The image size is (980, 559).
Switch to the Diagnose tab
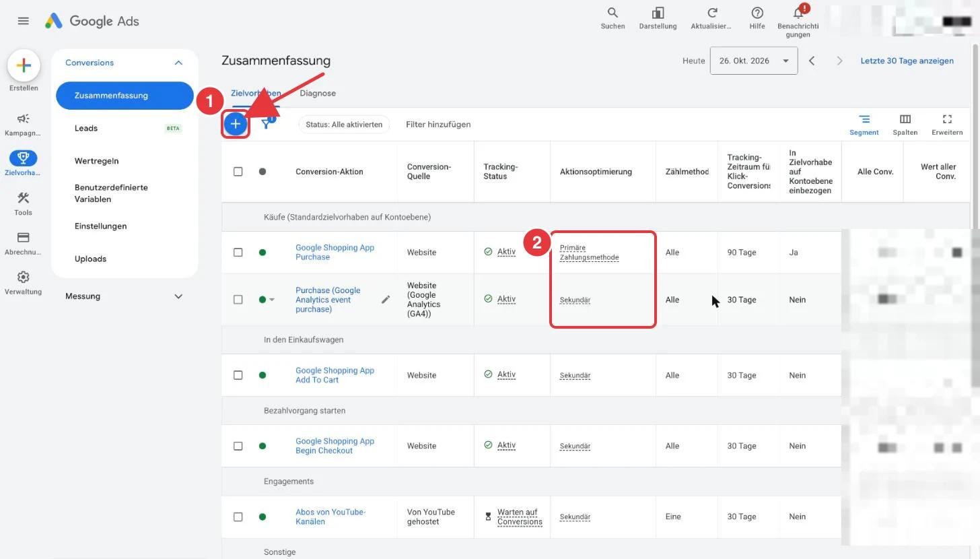point(318,94)
